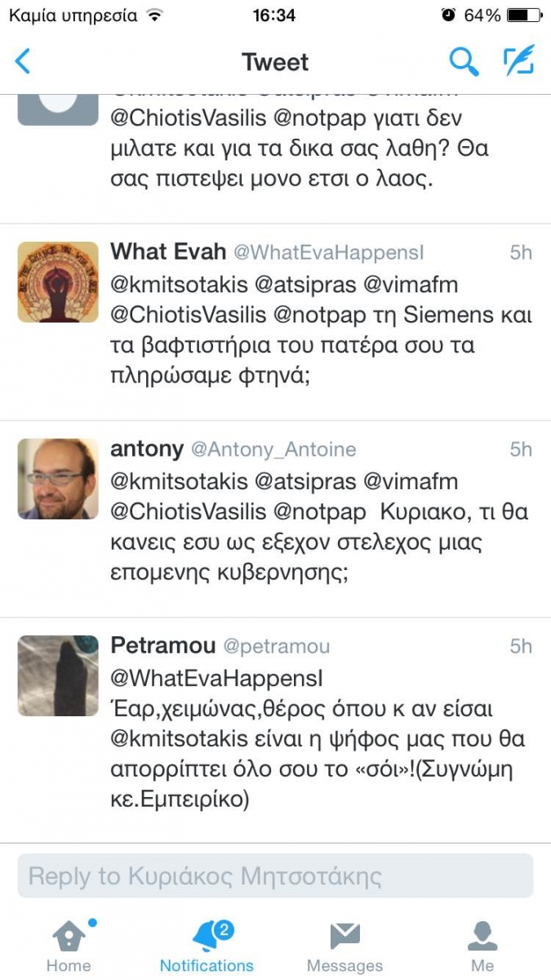The height and width of the screenshot is (980, 551).
Task: Tap the alarm clock status icon
Action: point(448,15)
